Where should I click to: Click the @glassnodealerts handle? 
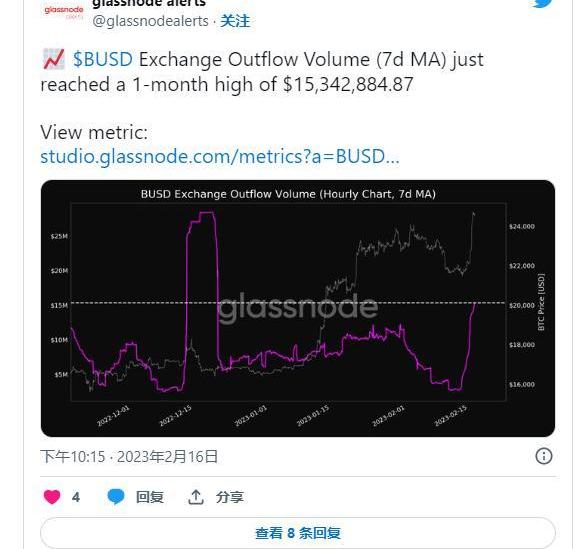tap(150, 21)
